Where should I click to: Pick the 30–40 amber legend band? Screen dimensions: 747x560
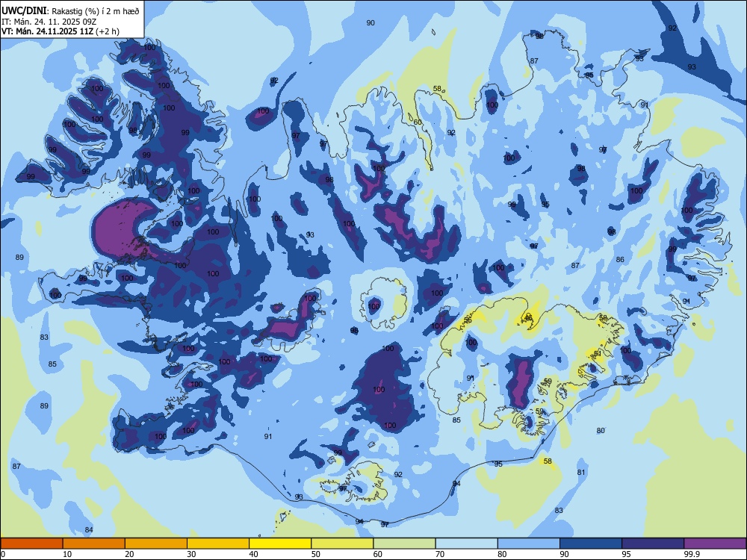coord(218,544)
